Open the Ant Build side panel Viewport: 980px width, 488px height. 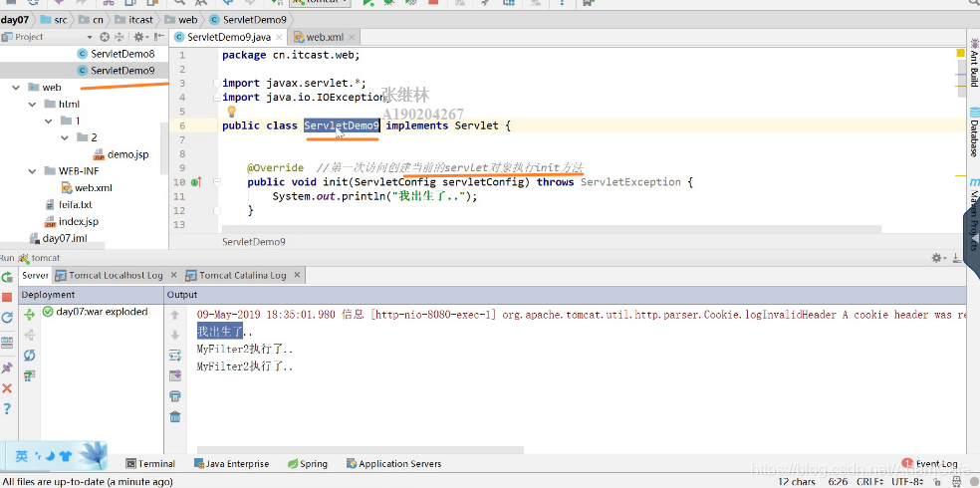(974, 61)
